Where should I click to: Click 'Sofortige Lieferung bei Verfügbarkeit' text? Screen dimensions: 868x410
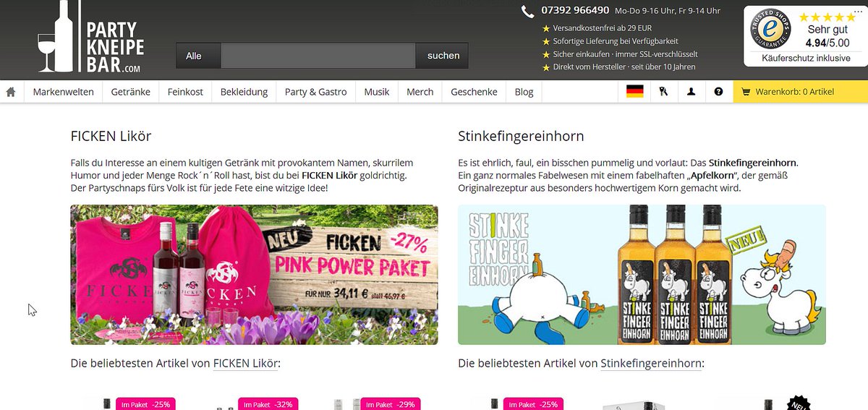coord(616,41)
